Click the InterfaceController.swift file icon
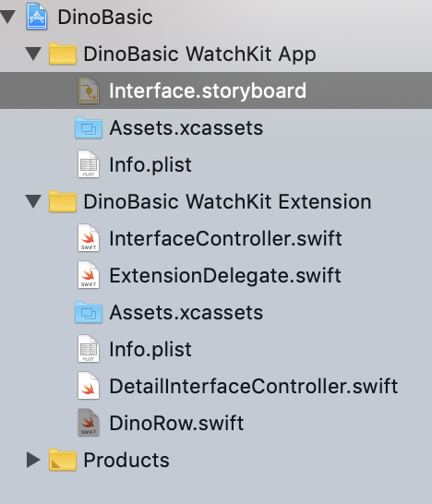 (x=89, y=238)
